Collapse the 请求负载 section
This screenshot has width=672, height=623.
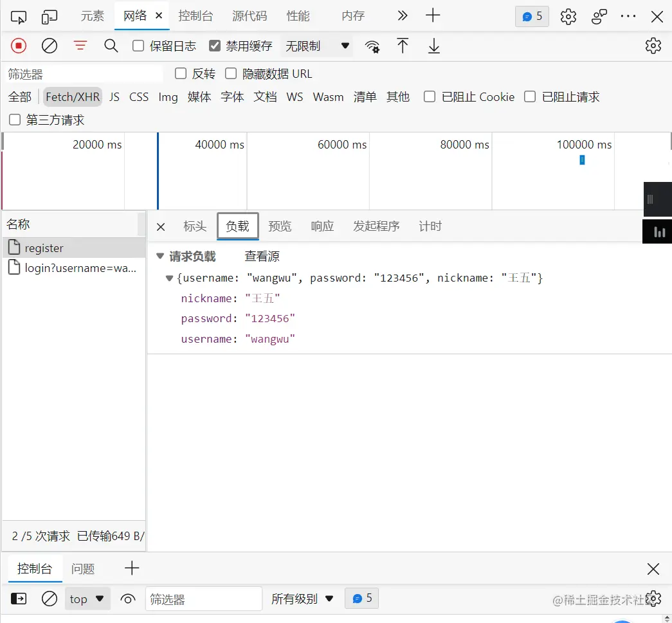[x=160, y=256]
